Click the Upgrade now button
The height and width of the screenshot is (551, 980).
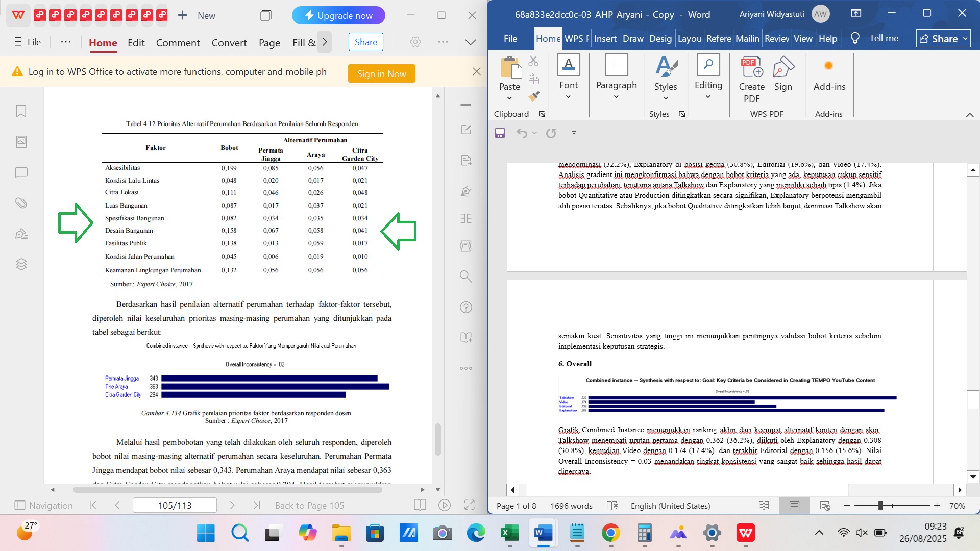point(338,15)
